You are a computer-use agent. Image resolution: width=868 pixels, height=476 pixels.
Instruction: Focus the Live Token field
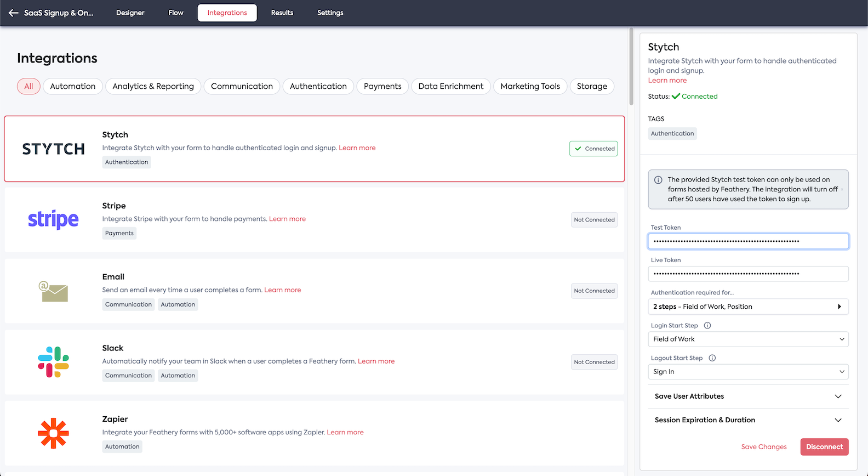click(x=749, y=274)
